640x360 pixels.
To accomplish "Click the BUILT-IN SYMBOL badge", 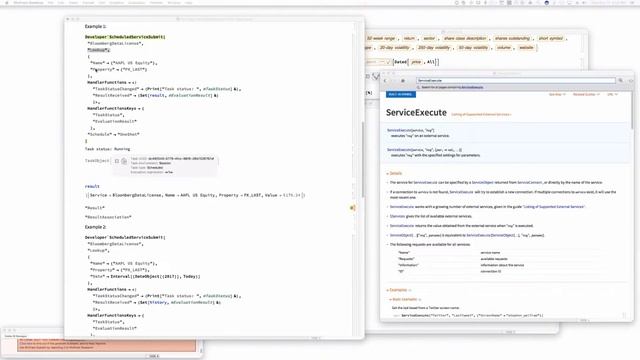I will [x=401, y=94].
